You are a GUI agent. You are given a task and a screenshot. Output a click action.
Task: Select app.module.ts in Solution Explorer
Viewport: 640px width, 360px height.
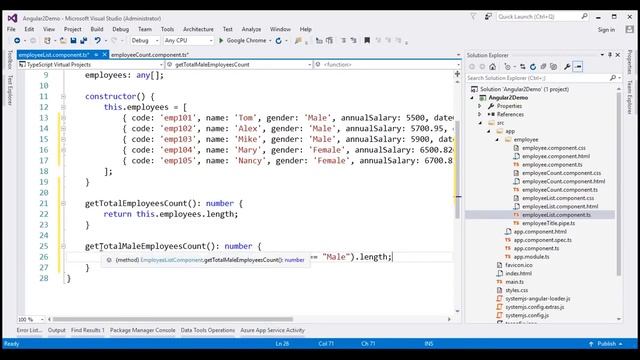pyautogui.click(x=531, y=257)
